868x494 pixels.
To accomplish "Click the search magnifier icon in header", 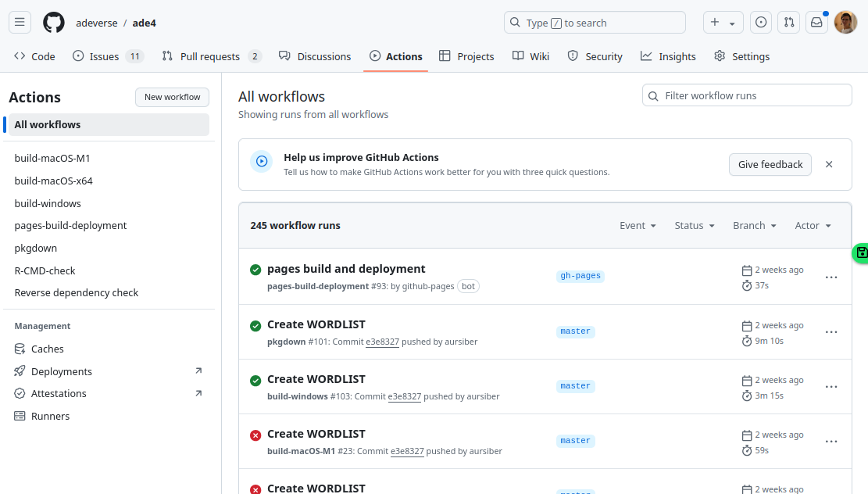I will (x=515, y=22).
